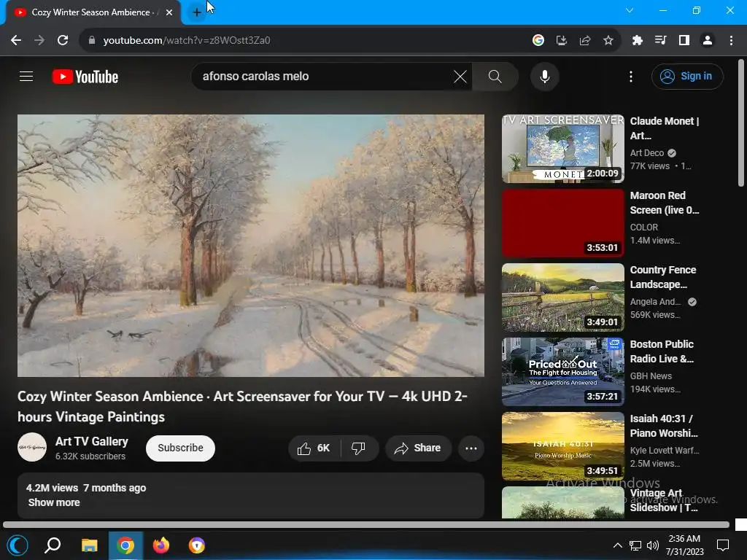Screen dimensions: 747x560
Task: Show hidden system tray icons
Action: 617,545
